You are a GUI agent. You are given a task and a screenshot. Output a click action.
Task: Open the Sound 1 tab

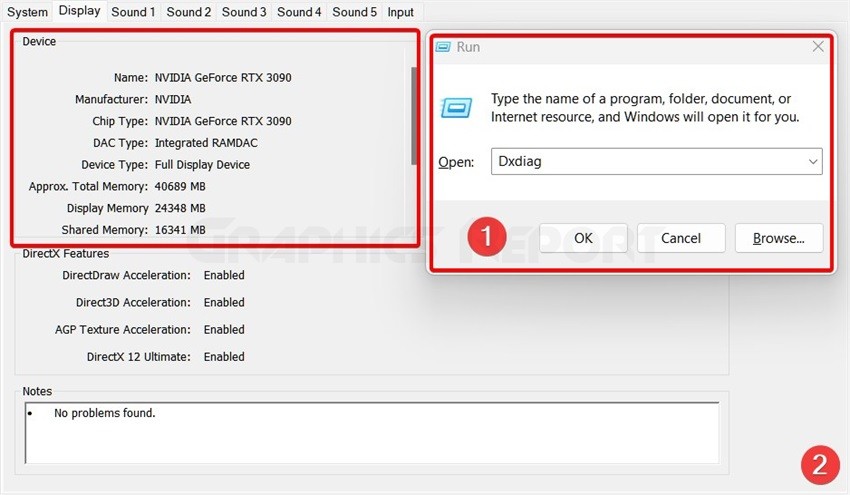133,12
